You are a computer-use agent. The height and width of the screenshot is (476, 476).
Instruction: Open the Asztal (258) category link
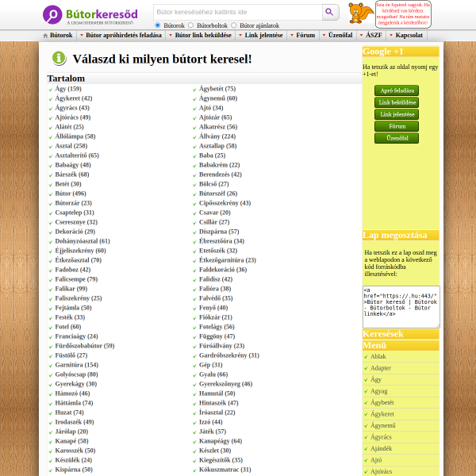click(71, 146)
